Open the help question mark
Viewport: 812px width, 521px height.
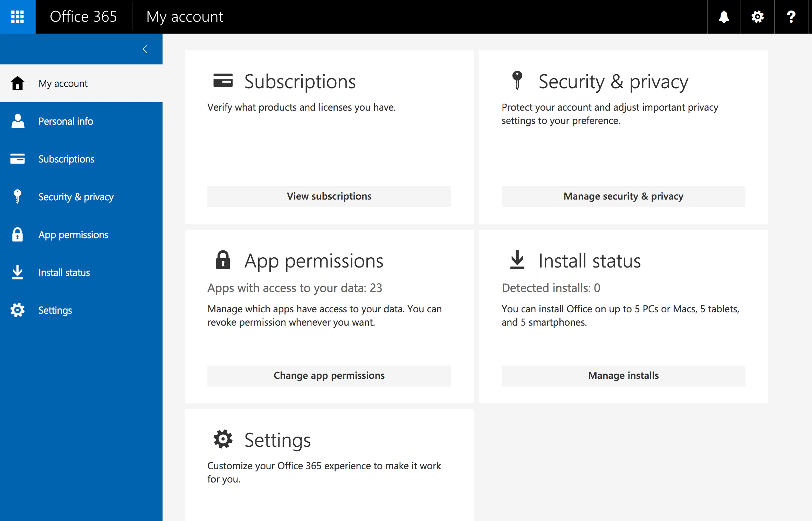click(x=791, y=16)
